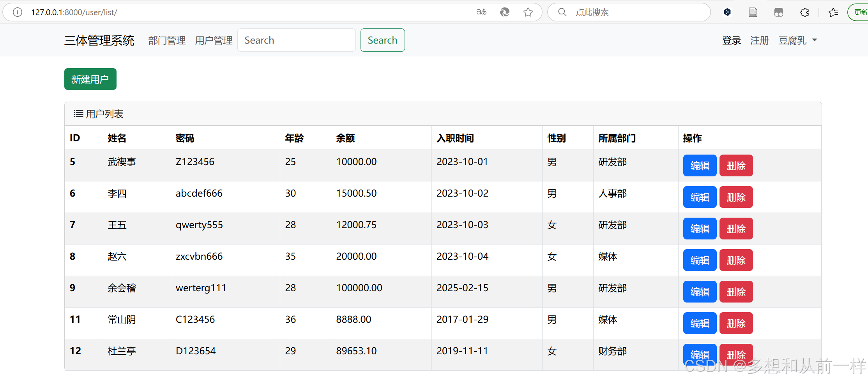Viewport: 868px width, 380px height.
Task: Click the 登录 nav link
Action: click(x=731, y=40)
